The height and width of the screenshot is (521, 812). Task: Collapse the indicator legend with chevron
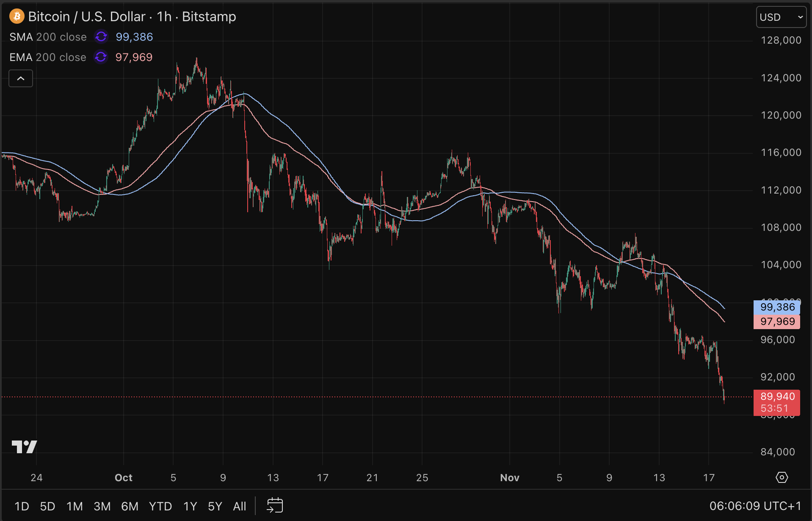pyautogui.click(x=21, y=78)
